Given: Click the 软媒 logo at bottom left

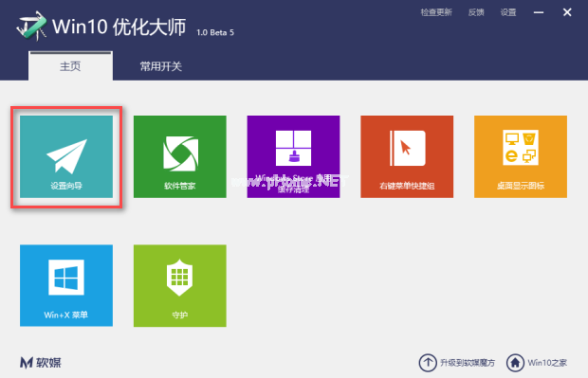Looking at the screenshot, I should tap(41, 362).
